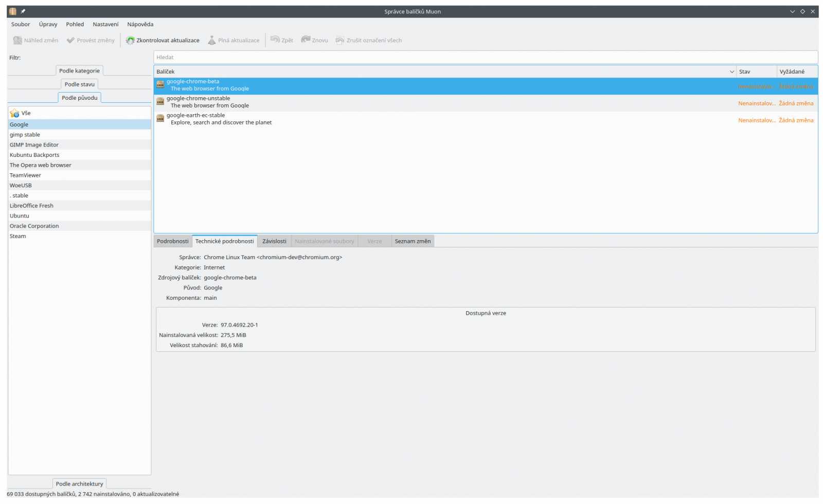Viewport: 823px width, 504px height.
Task: Click the installed size 275,5 MiB
Action: coord(234,335)
